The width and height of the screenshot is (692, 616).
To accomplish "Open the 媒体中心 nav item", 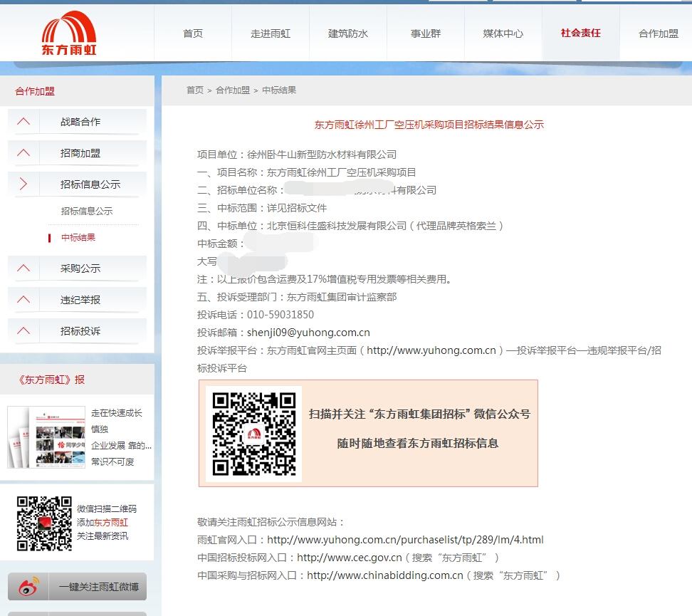I will [x=503, y=33].
